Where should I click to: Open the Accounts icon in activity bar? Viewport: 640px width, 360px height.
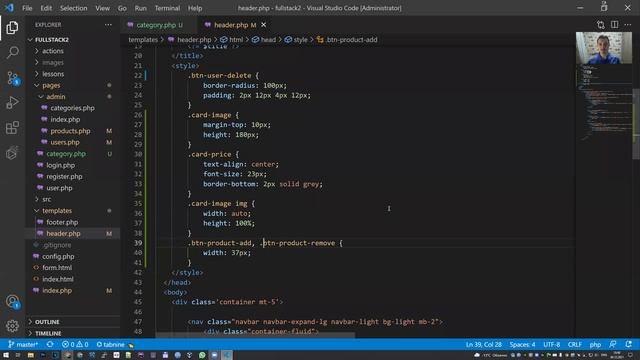12,302
